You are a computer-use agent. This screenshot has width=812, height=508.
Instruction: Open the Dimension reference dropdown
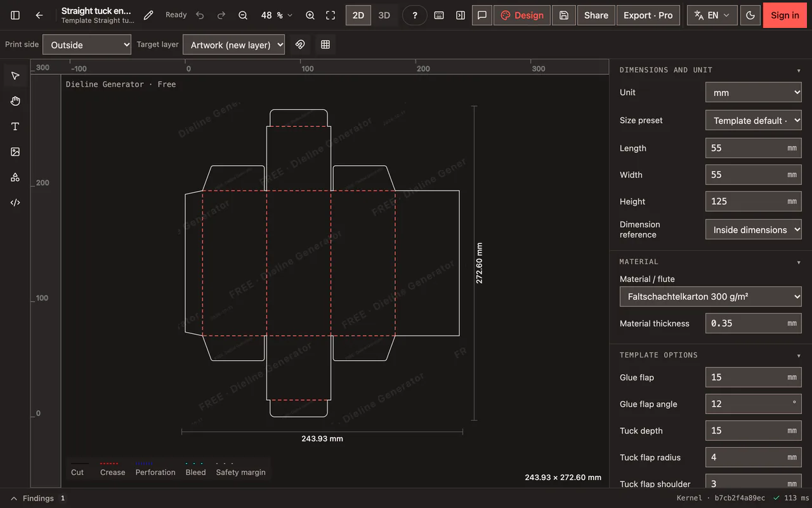[754, 229]
